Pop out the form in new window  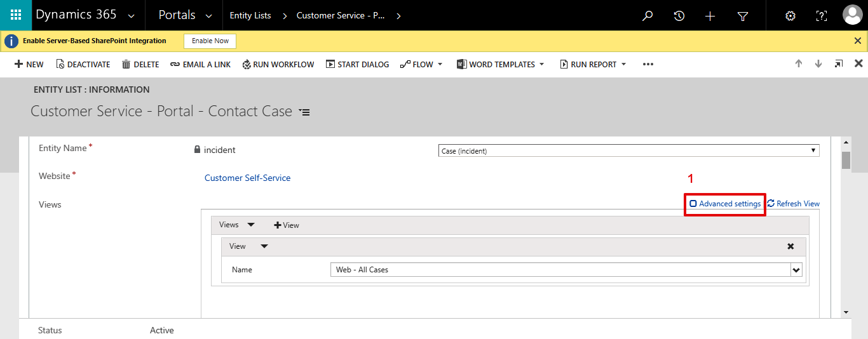coord(839,64)
